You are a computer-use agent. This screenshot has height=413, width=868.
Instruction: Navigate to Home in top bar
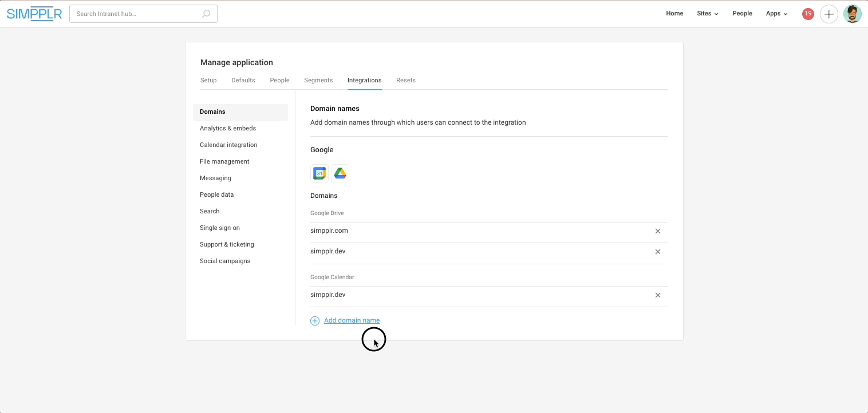674,14
